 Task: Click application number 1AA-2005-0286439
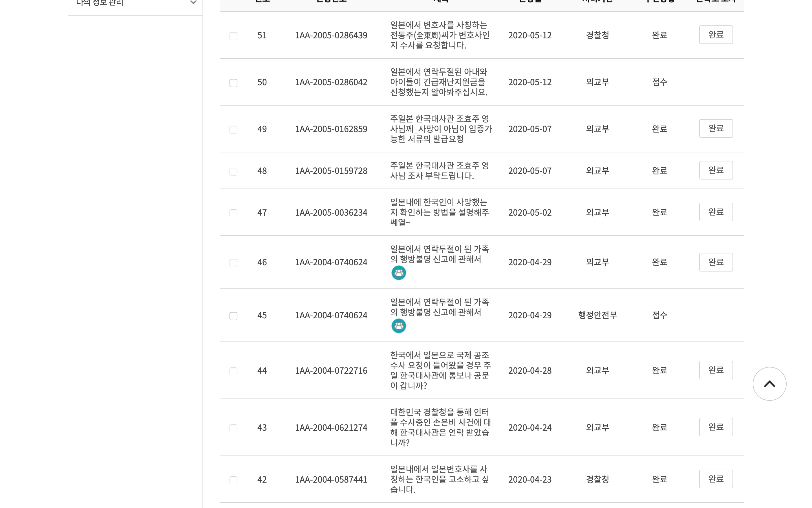(331, 35)
